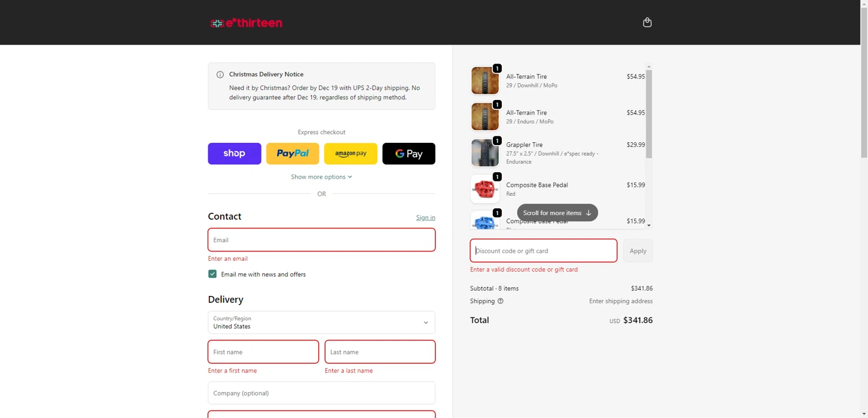Click the Downhill All-Terrain Tire thumbnail
The image size is (868, 418).
click(485, 80)
